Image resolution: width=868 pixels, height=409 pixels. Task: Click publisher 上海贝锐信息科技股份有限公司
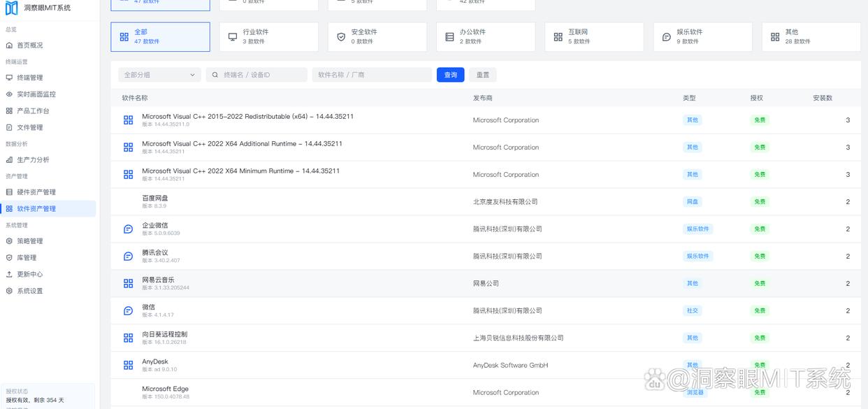(x=518, y=338)
